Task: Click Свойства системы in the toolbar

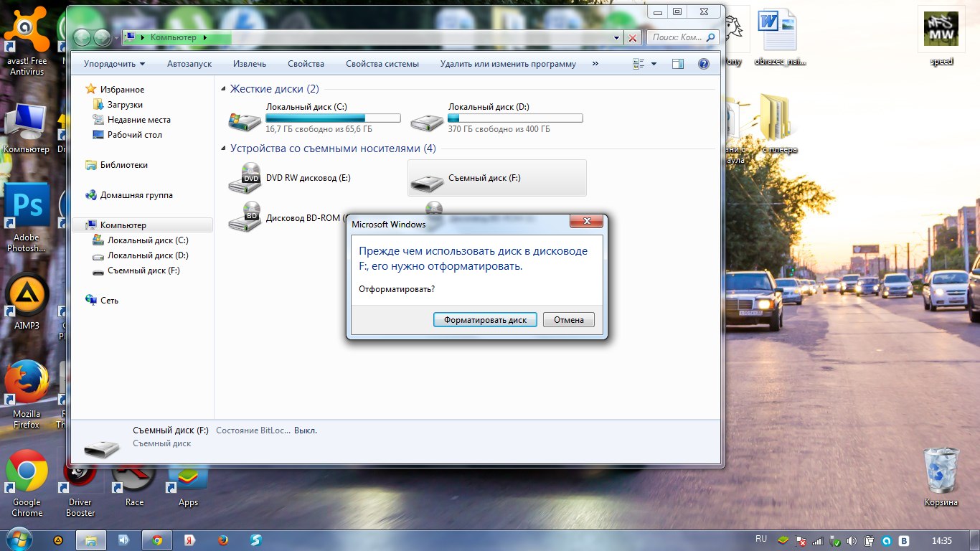Action: pos(382,64)
